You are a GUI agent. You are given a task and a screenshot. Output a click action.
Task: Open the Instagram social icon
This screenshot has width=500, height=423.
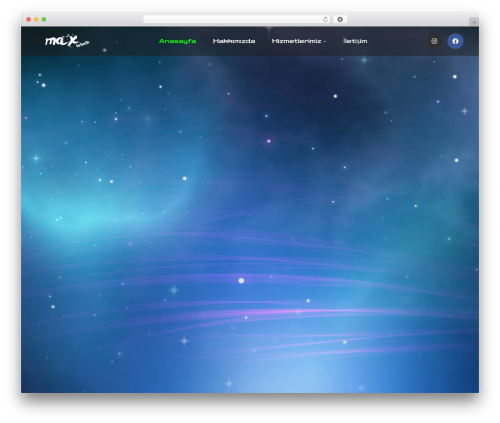[x=434, y=41]
